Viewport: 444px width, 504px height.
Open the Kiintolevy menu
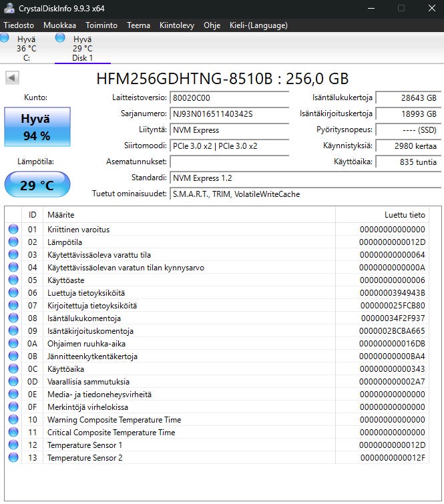[177, 25]
